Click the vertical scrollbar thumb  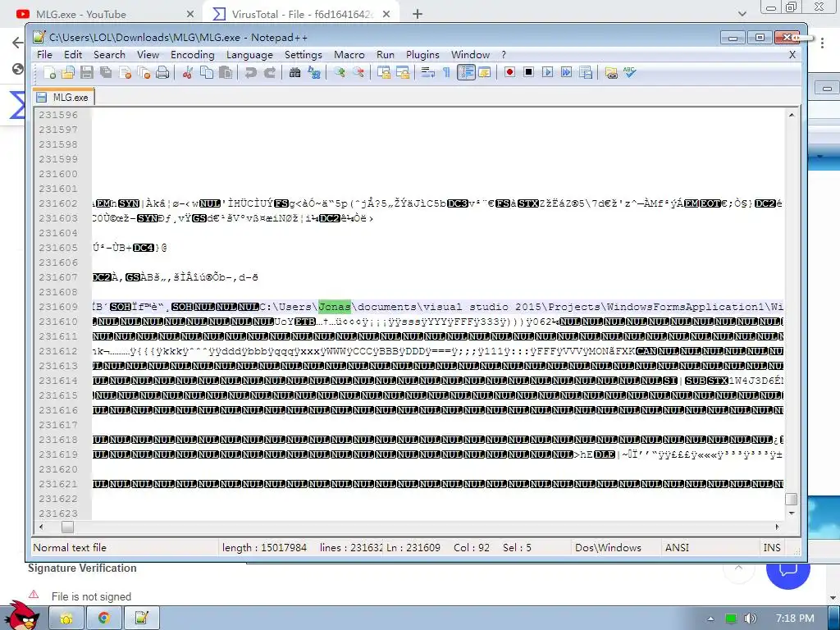pyautogui.click(x=792, y=499)
